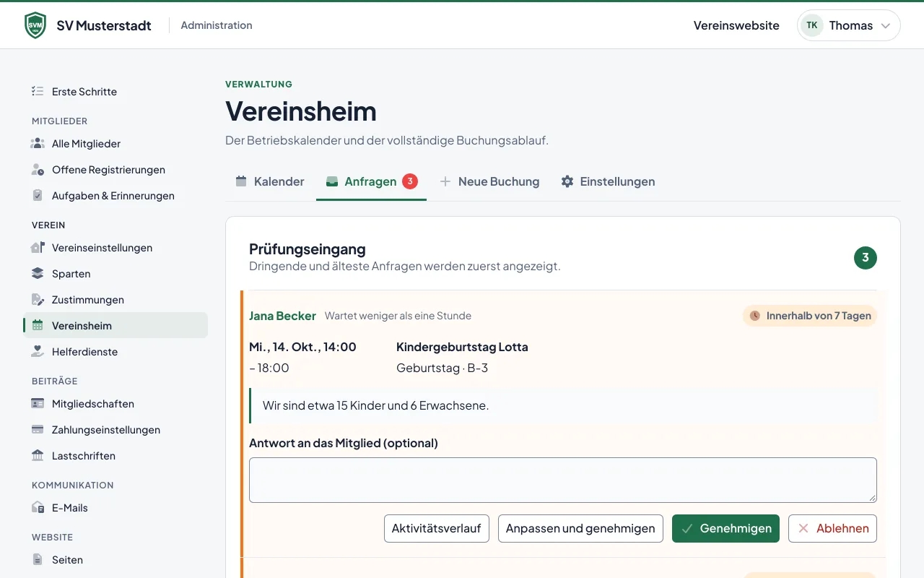The height and width of the screenshot is (578, 924).
Task: Go to Zahlungseinstellungen
Action: [x=115, y=430]
